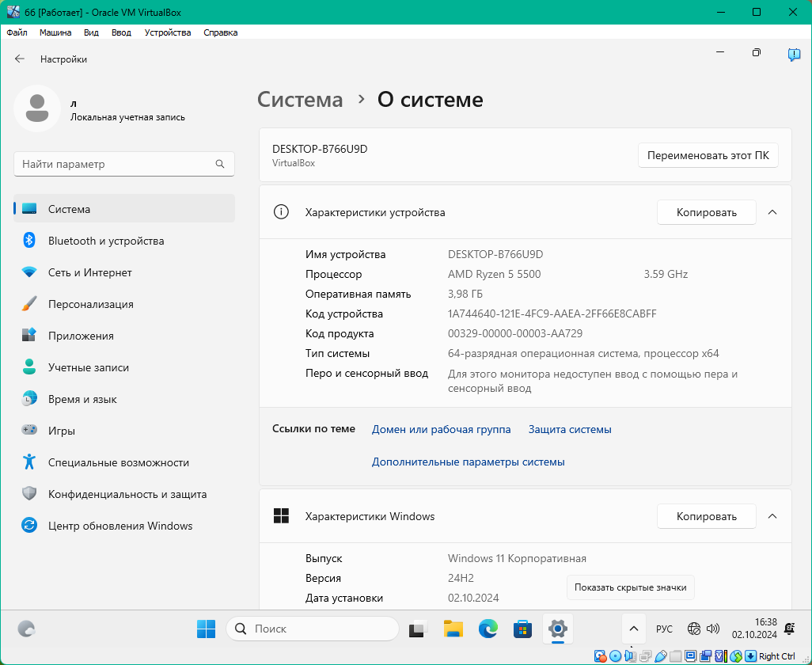This screenshot has height=665, width=812.
Task: Open Bluetooth and devices settings
Action: point(105,241)
